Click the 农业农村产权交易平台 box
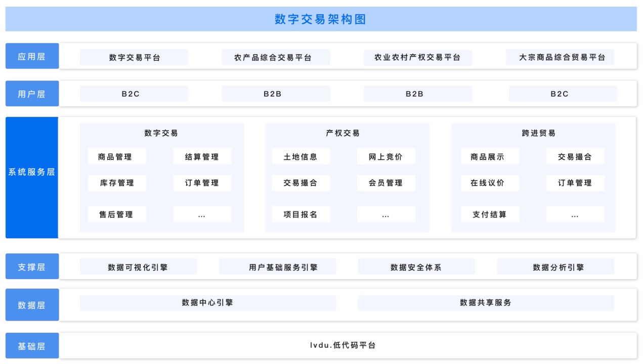 pyautogui.click(x=418, y=57)
